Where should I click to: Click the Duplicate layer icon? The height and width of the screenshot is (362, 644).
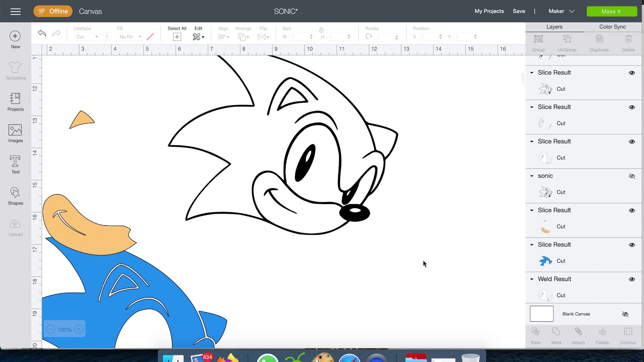pos(599,39)
